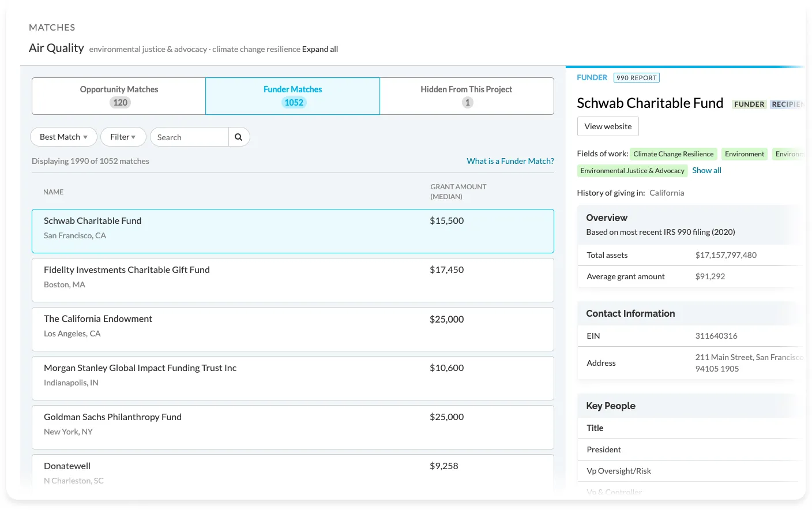Open the Hidden From This Project tab
The image size is (812, 517).
click(x=467, y=96)
